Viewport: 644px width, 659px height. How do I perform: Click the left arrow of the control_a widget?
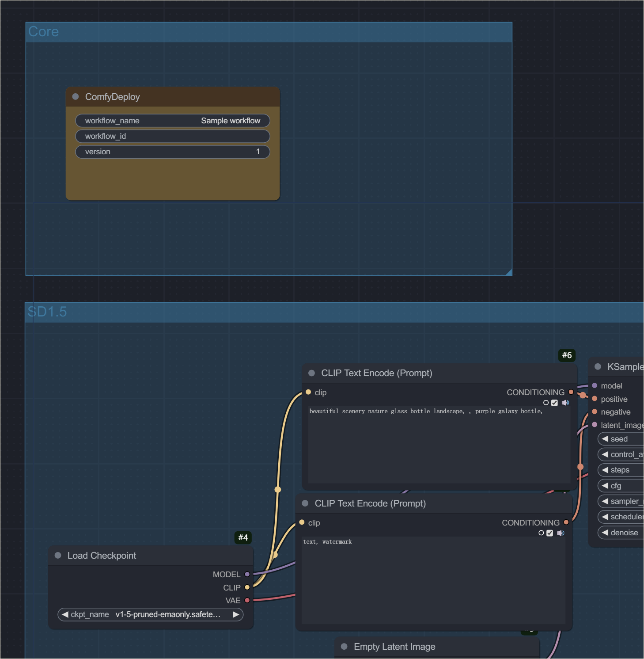tap(605, 454)
